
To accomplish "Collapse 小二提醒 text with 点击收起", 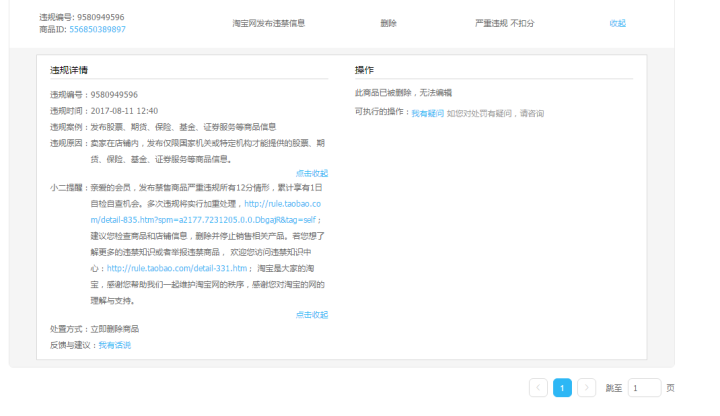I will point(311,314).
